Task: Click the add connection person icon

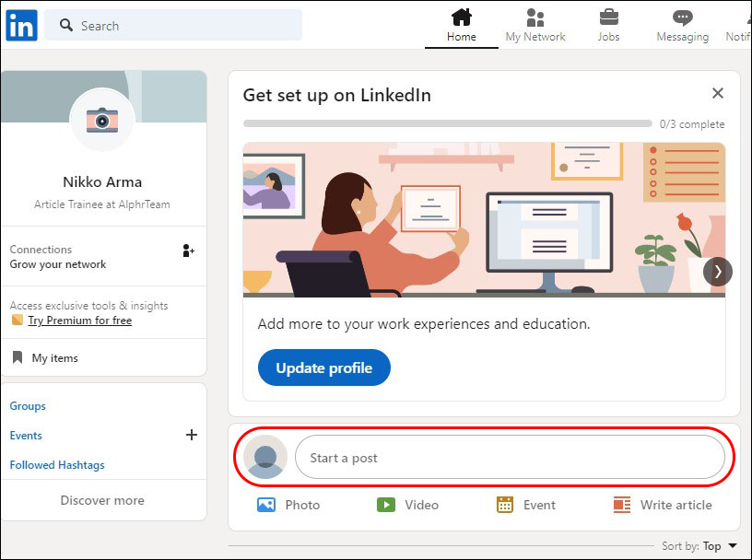Action: tap(189, 251)
